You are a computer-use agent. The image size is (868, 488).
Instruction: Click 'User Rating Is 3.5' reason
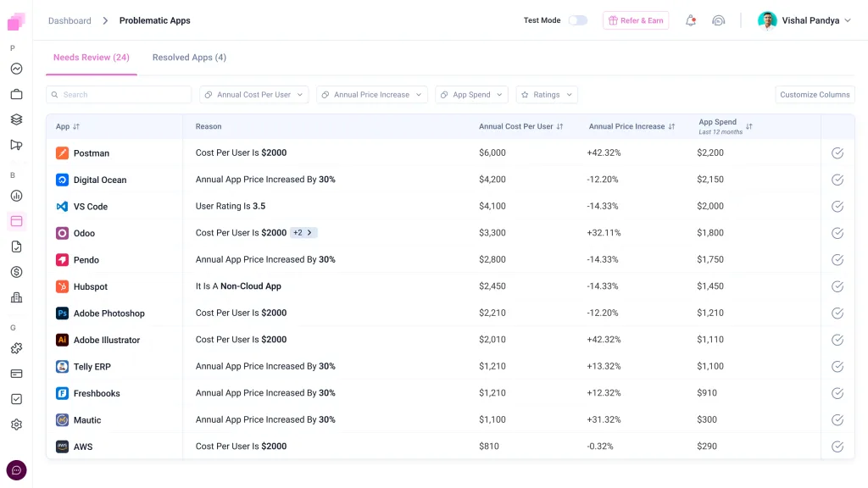coord(231,206)
